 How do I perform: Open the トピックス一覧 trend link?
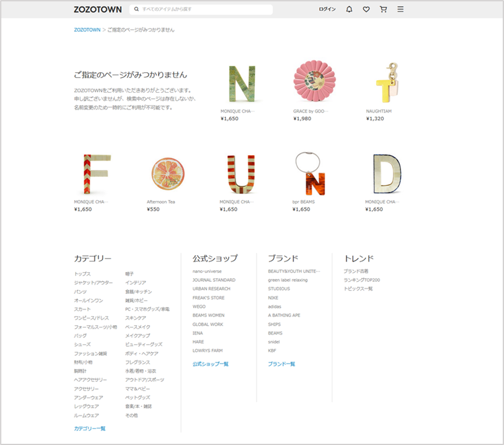[x=358, y=289]
